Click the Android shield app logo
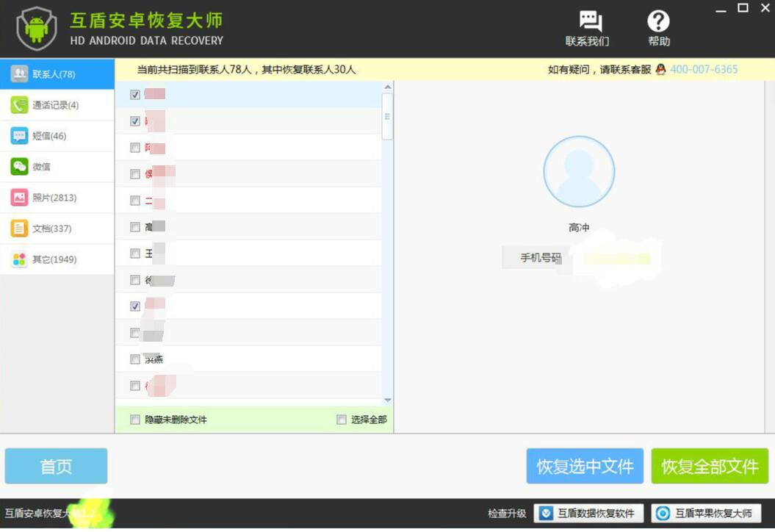This screenshot has width=775, height=532. (x=36, y=28)
